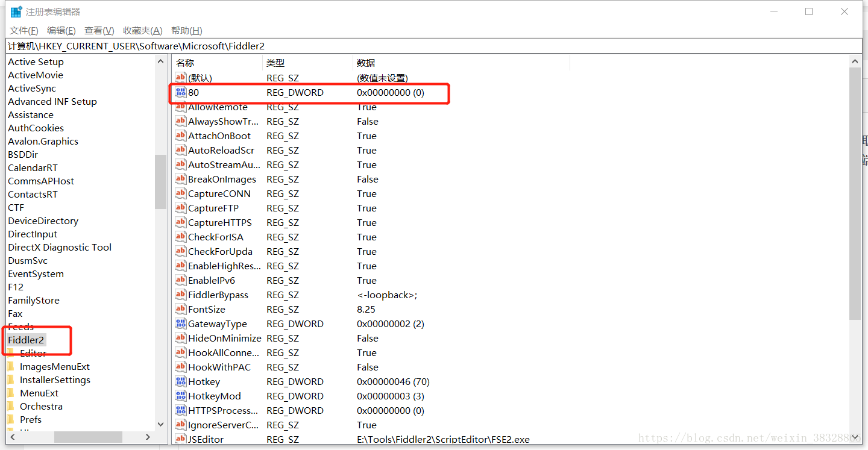The height and width of the screenshot is (450, 868).
Task: Click the DWORD icon next to HotkeyMod
Action: [181, 396]
